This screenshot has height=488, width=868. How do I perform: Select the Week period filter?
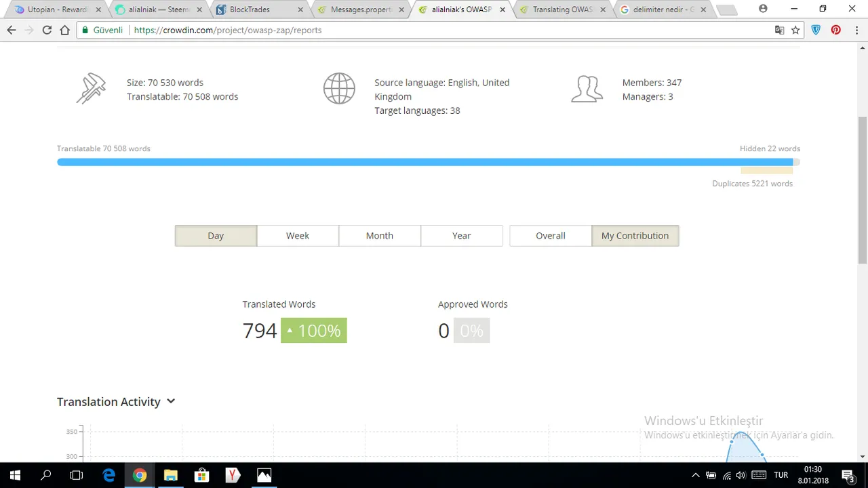[x=297, y=235]
